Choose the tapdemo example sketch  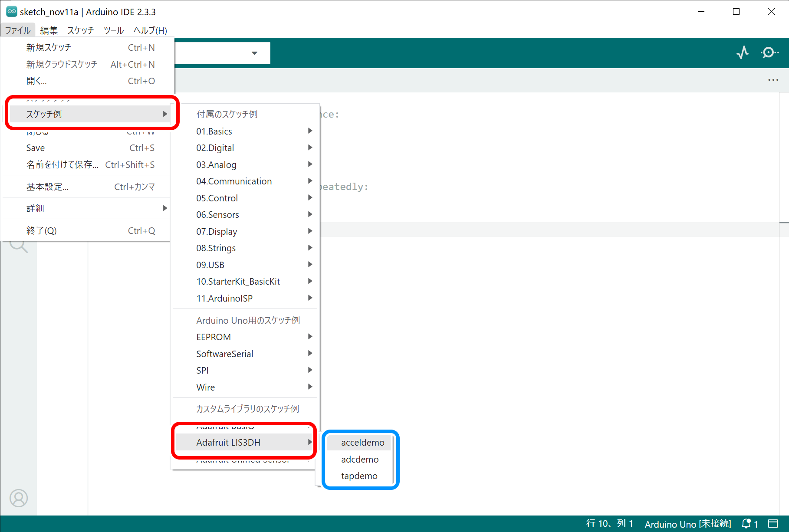(359, 476)
